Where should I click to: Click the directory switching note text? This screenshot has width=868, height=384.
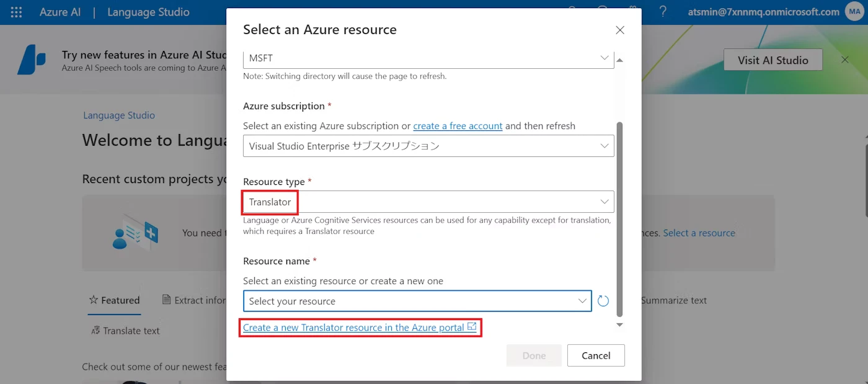(x=345, y=76)
